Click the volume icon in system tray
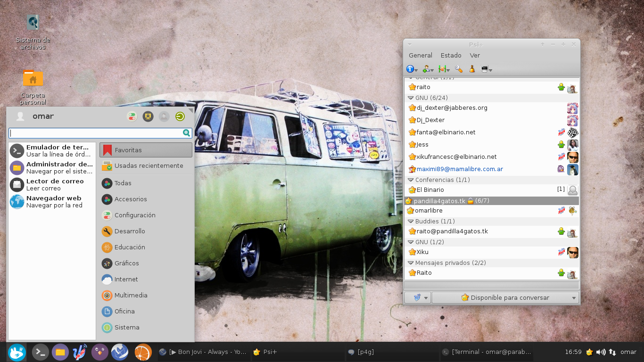Screen dimensions: 644x362 (601, 352)
